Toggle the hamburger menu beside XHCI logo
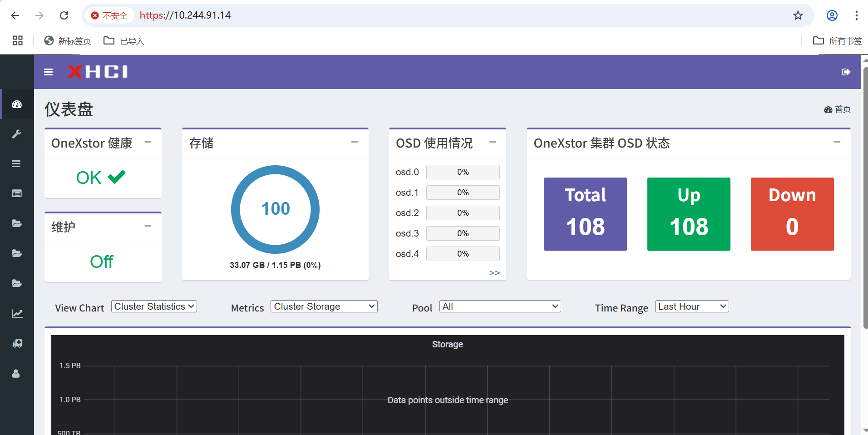868x435 pixels. [48, 72]
